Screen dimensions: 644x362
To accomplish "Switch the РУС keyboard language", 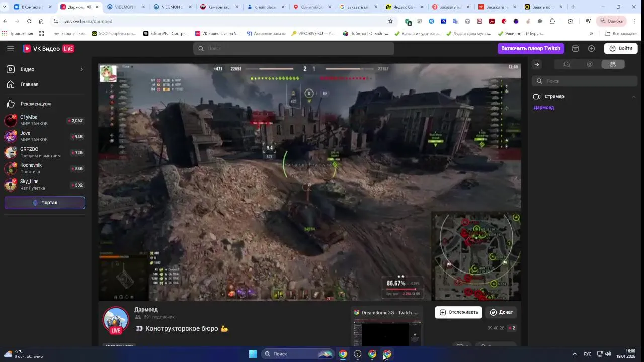I will [x=587, y=354].
